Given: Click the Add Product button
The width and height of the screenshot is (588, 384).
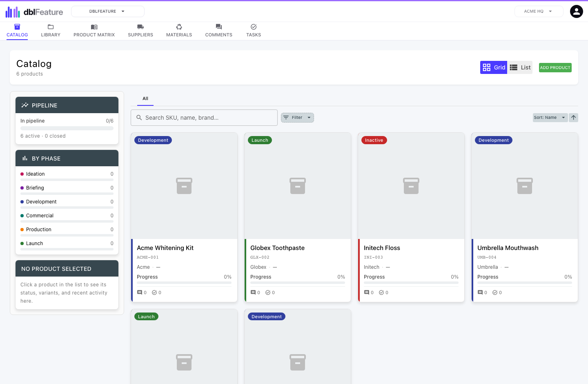Looking at the screenshot, I should 555,67.
